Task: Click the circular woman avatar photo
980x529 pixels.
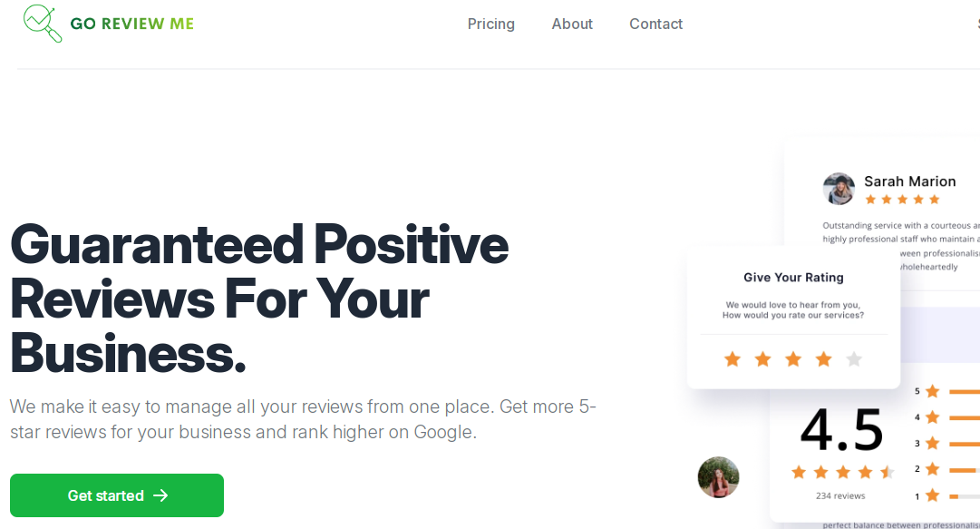Action: click(718, 477)
